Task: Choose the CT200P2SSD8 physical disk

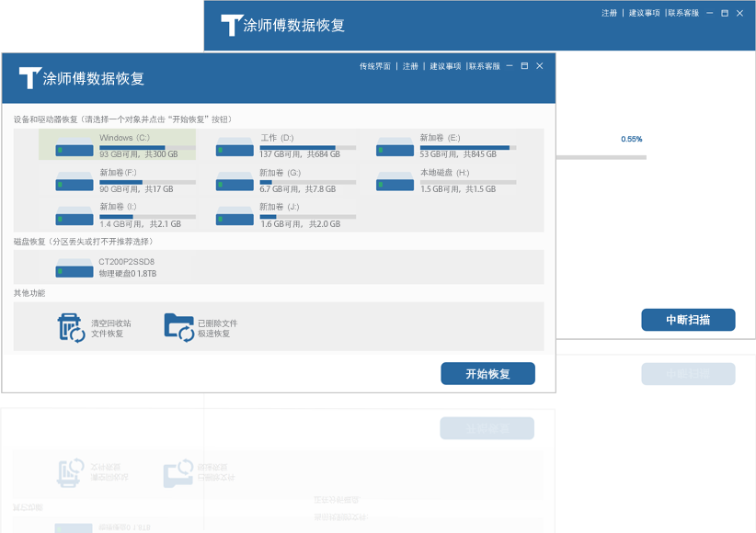Action: (74, 267)
